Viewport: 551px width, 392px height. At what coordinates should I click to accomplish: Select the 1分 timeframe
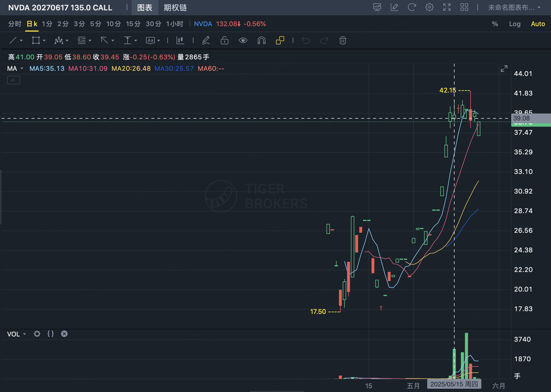47,24
